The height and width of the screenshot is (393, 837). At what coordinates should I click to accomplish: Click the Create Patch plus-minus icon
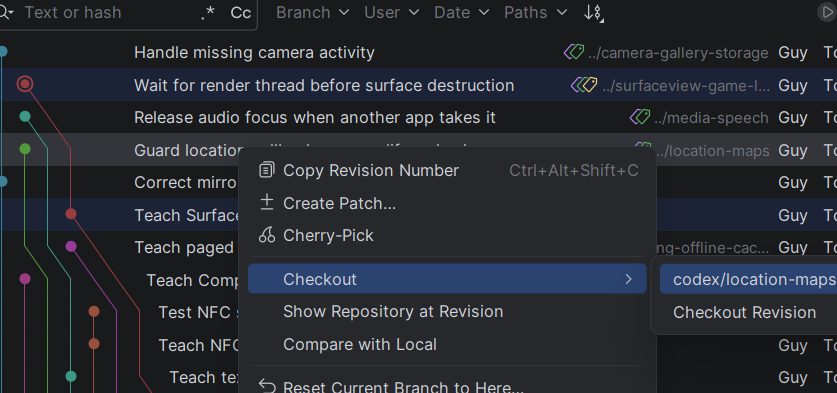coord(266,202)
